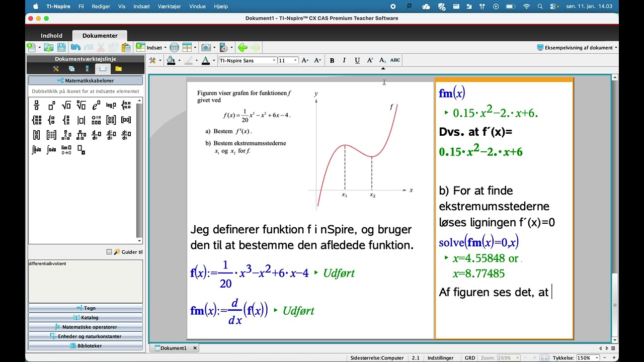Select the sum sigma template
The height and width of the screenshot is (362, 644).
[66, 135]
